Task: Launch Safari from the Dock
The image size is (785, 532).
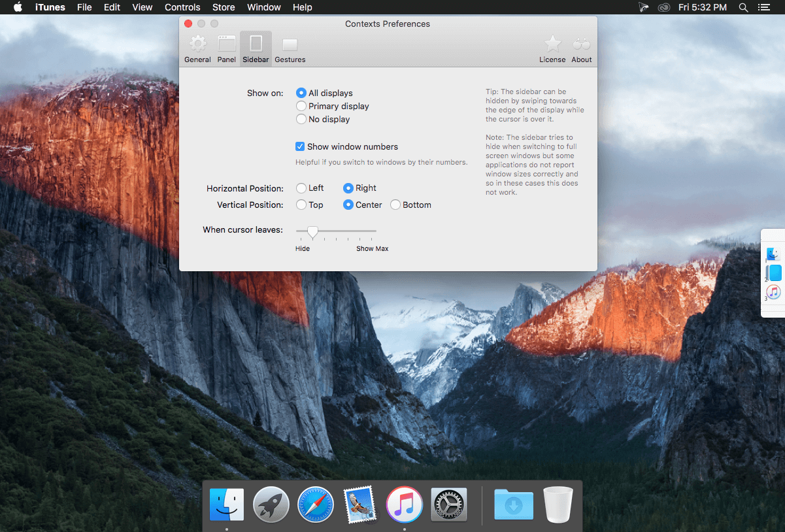Action: [x=315, y=504]
